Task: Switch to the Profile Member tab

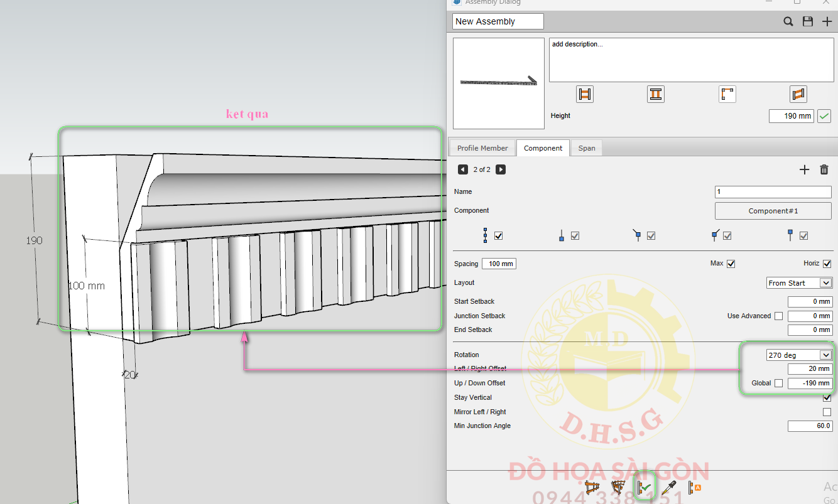Action: point(482,148)
